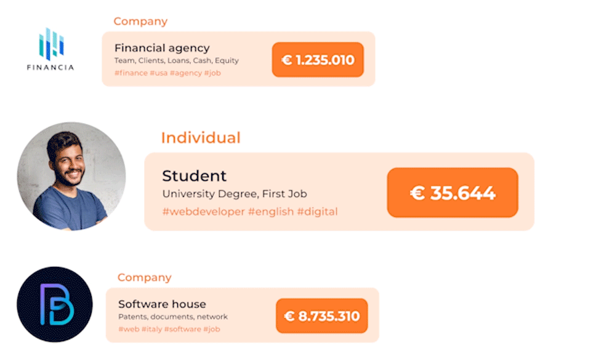This screenshot has height=364, width=604.
Task: Select the #italy hashtag
Action: [151, 330]
